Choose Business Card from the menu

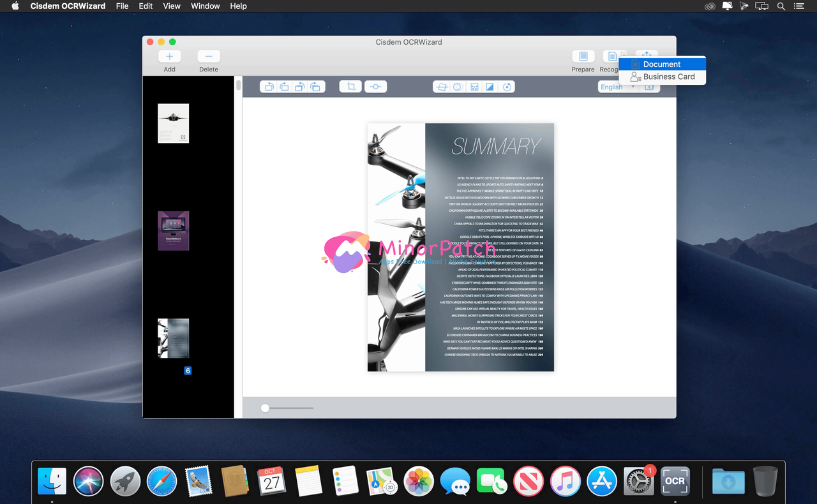point(663,77)
